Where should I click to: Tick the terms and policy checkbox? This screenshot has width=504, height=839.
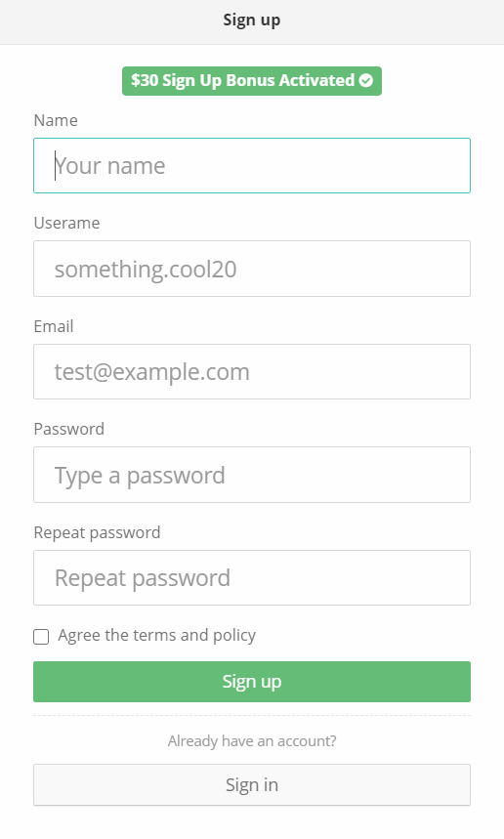click(41, 636)
